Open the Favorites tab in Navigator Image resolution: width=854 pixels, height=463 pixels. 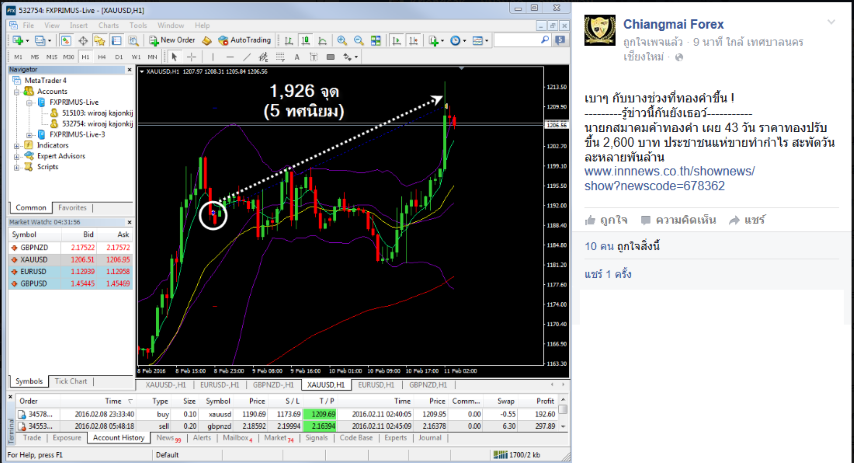tap(72, 208)
